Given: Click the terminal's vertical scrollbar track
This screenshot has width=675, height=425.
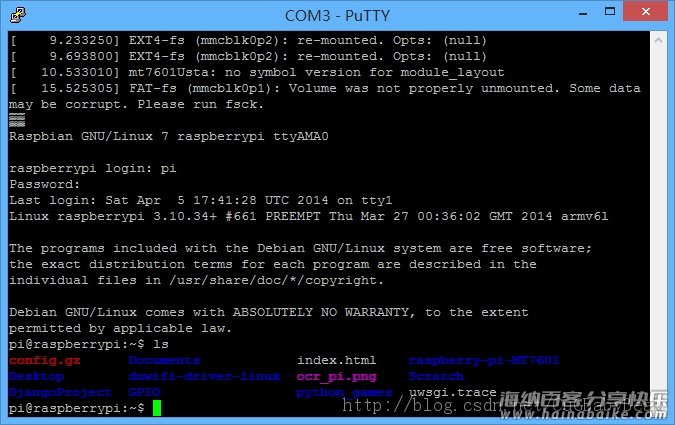Looking at the screenshot, I should 658,224.
